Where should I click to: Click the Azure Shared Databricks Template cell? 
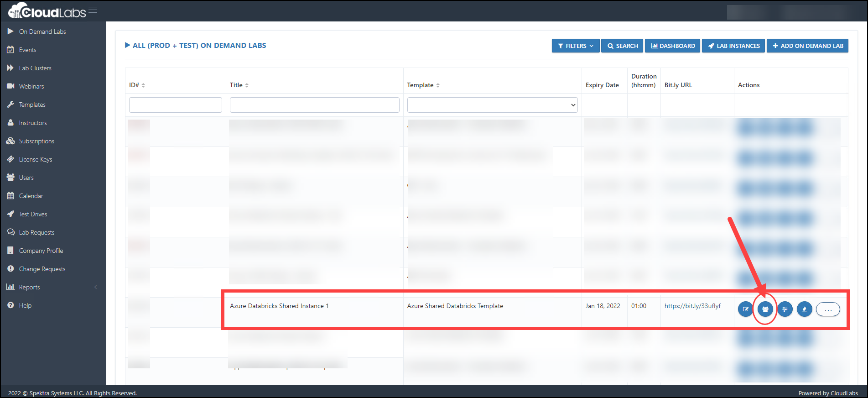coord(455,306)
